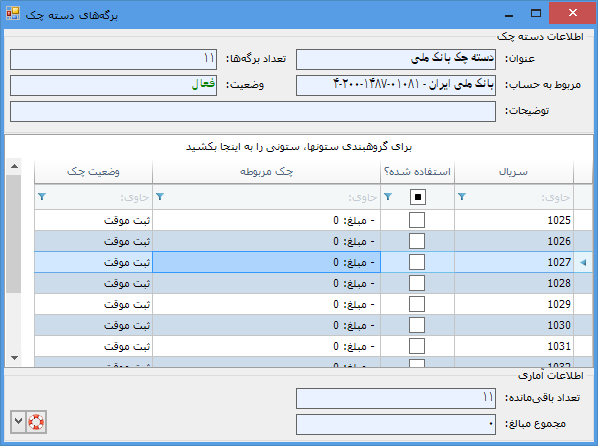The height and width of the screenshot is (446, 598).
Task: Toggle the tri-state filter checkbox under استفاده شده
Action: (418, 197)
